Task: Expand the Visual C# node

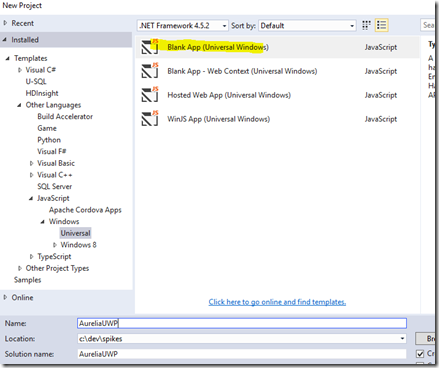Action: pyautogui.click(x=20, y=70)
